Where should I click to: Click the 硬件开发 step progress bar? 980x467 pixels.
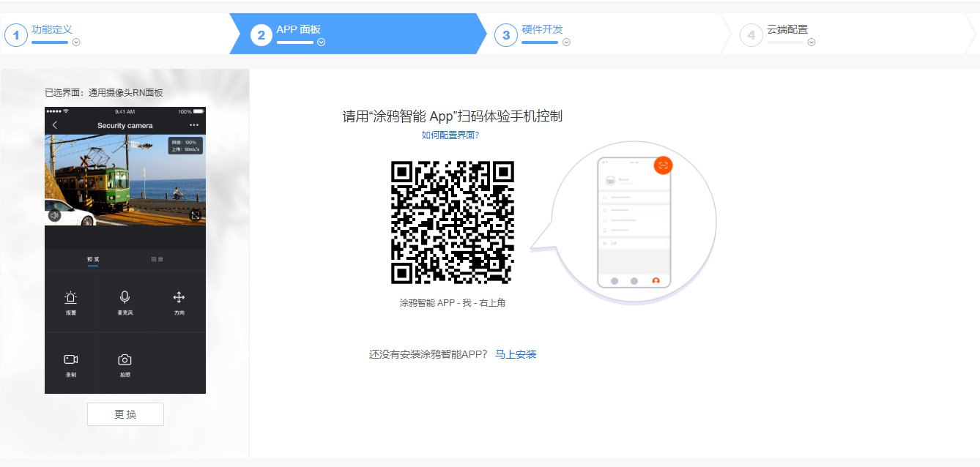click(x=540, y=42)
